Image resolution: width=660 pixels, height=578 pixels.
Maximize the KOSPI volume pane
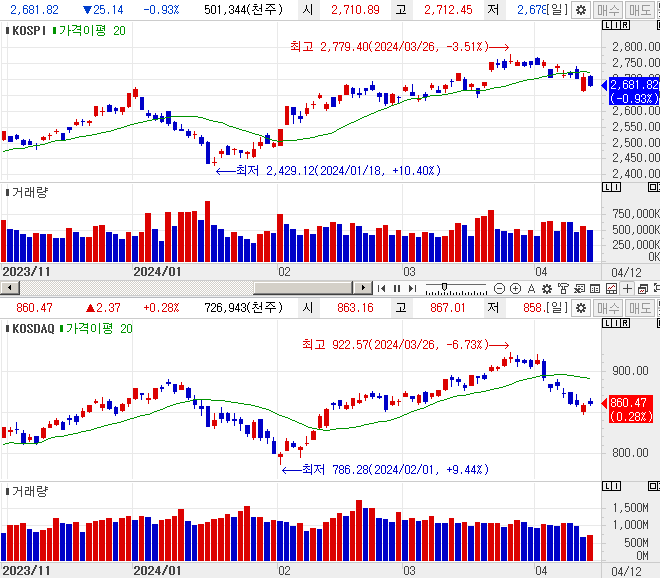tap(654, 187)
